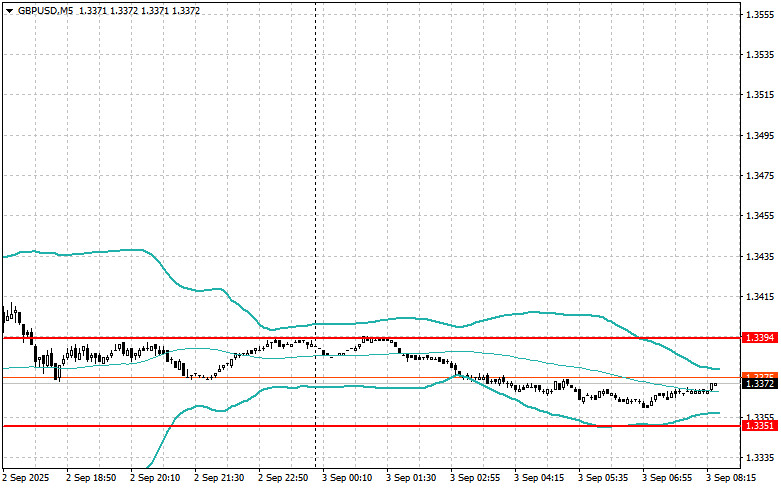Click the 2 Sep 21:30 time label
The image size is (781, 489).
coord(219,478)
